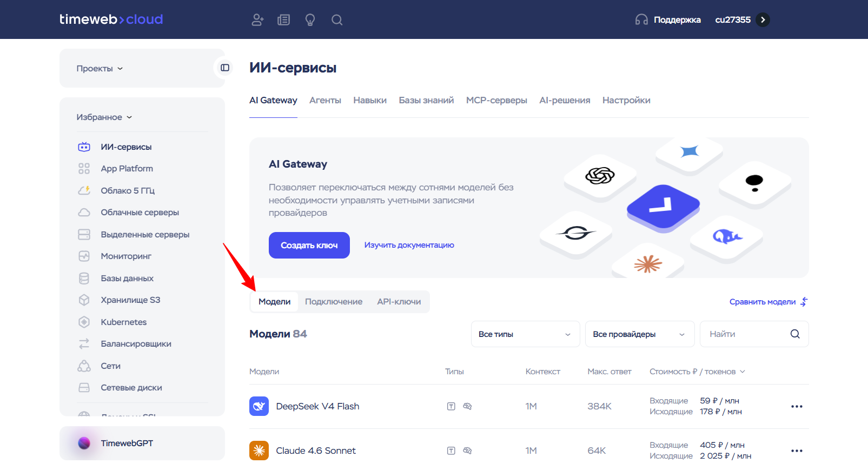Open the Все провайдеры filter dropdown
The image size is (868, 470).
(639, 334)
